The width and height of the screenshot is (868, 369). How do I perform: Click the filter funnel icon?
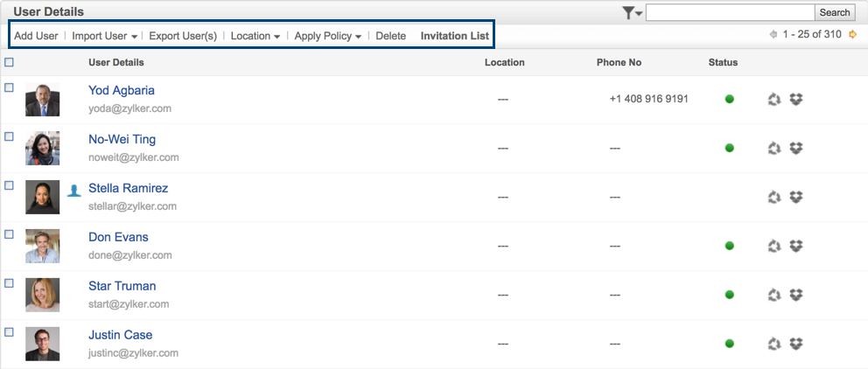click(630, 12)
